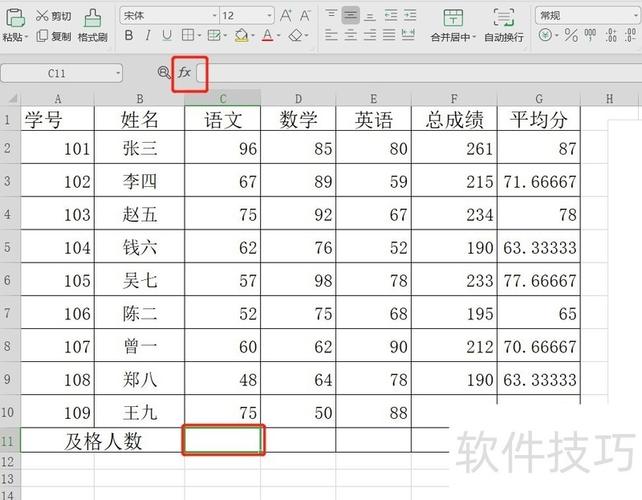Click the font color A icon
Screen dimensions: 642x500
(x=267, y=36)
